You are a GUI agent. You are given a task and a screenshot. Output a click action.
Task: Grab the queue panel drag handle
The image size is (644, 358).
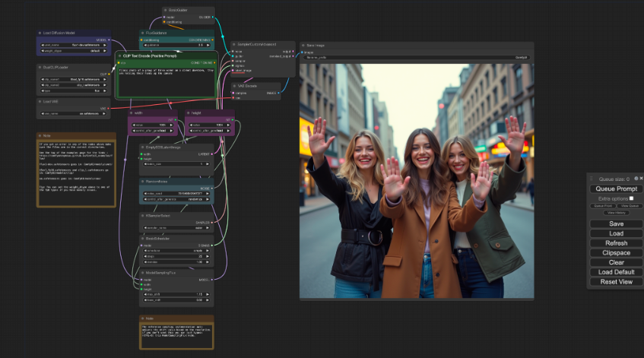(592, 179)
